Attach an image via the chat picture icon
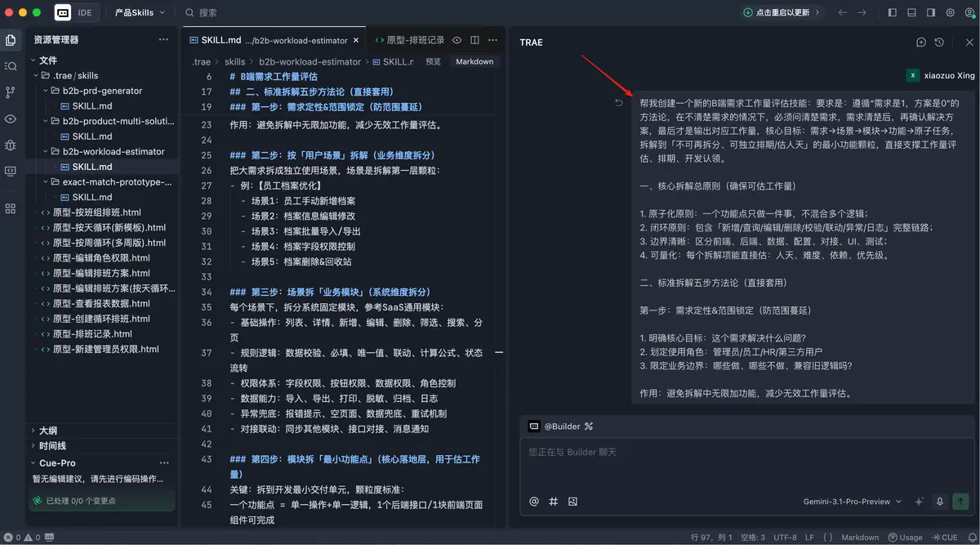 [572, 502]
